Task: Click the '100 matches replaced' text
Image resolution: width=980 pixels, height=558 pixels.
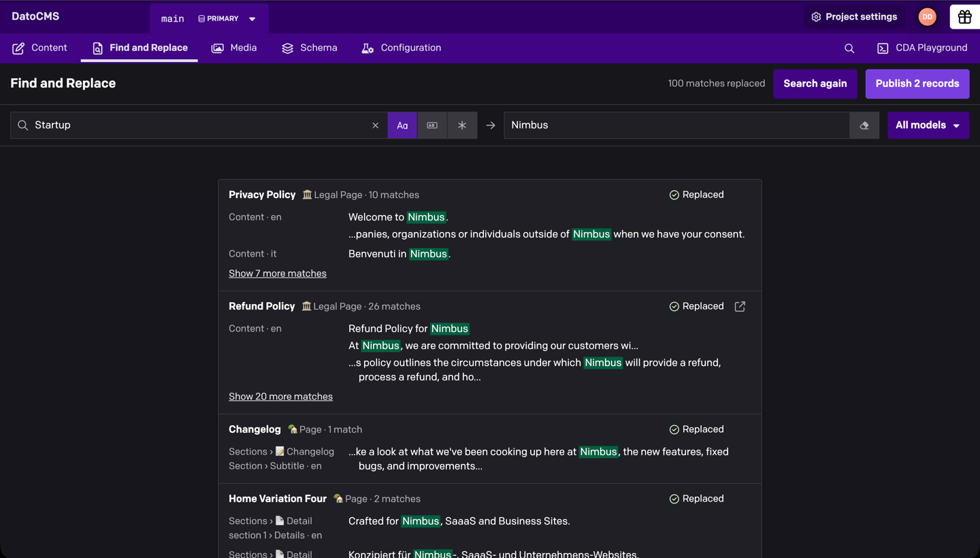Action: tap(717, 84)
